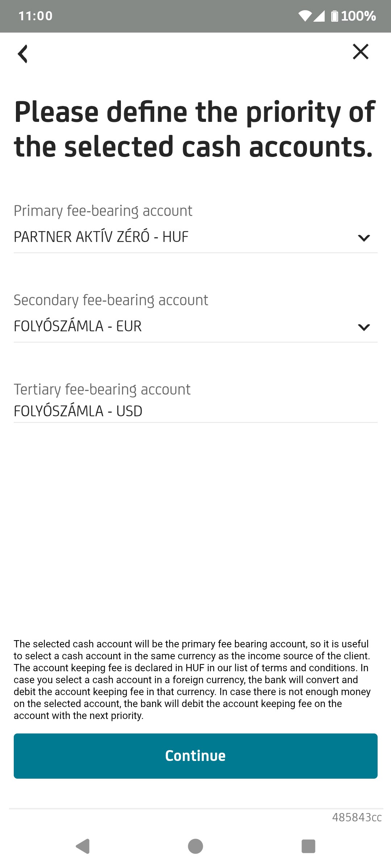Tap the Android back navigation triangle
391x868 pixels.
coord(83,846)
